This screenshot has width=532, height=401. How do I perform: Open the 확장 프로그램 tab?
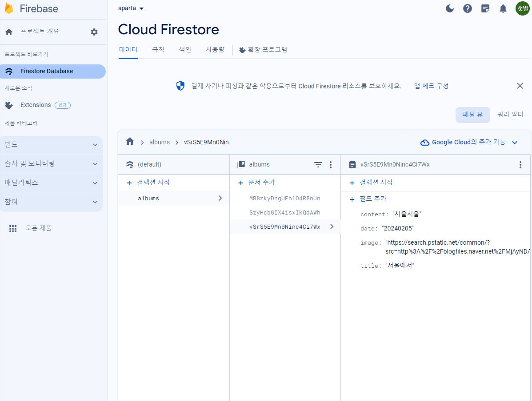263,50
